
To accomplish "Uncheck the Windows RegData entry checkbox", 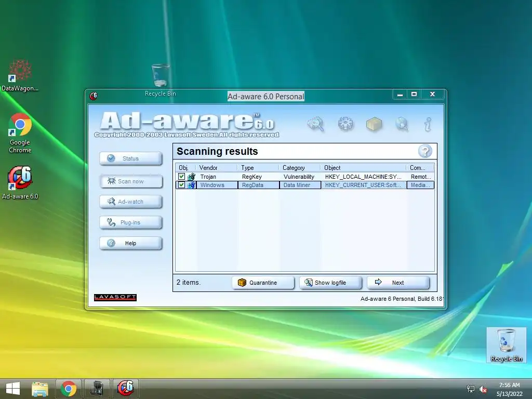I will 181,185.
